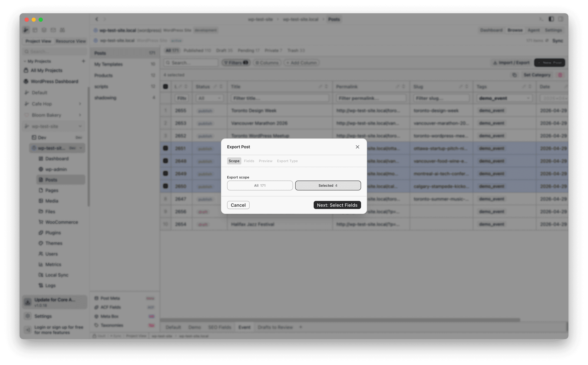
Task: Open All My Projects
Action: coord(46,70)
